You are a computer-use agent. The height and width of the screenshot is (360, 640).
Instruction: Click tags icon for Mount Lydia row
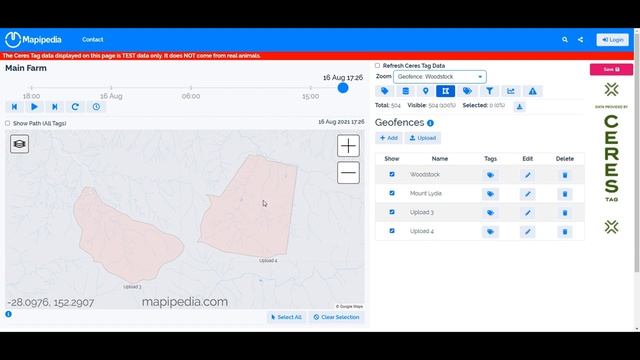pos(490,194)
